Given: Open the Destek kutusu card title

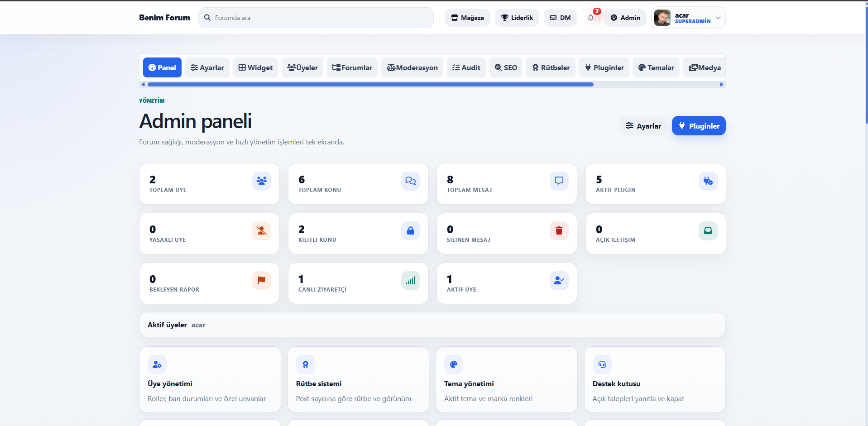Looking at the screenshot, I should click(x=616, y=384).
